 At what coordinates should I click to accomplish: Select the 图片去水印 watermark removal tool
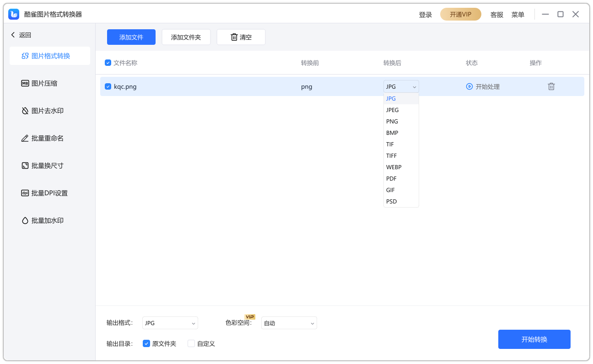pos(47,111)
